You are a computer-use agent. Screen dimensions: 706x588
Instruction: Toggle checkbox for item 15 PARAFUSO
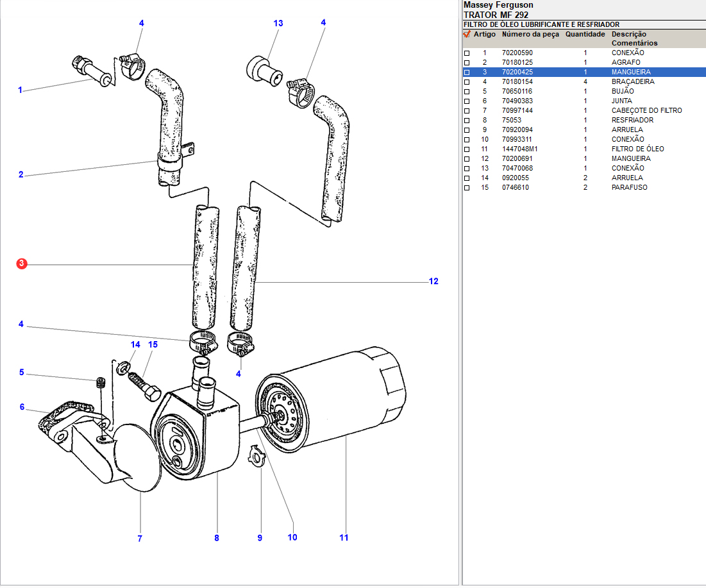coord(467,188)
